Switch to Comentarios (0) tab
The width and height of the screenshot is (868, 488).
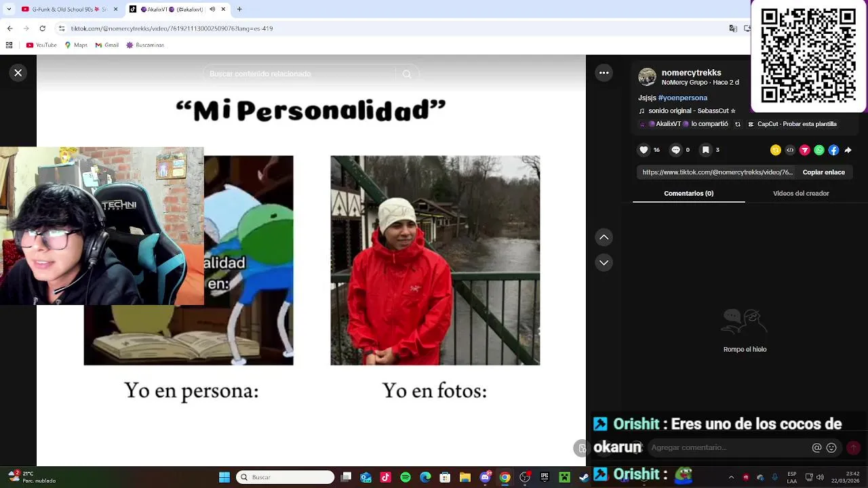coord(688,193)
